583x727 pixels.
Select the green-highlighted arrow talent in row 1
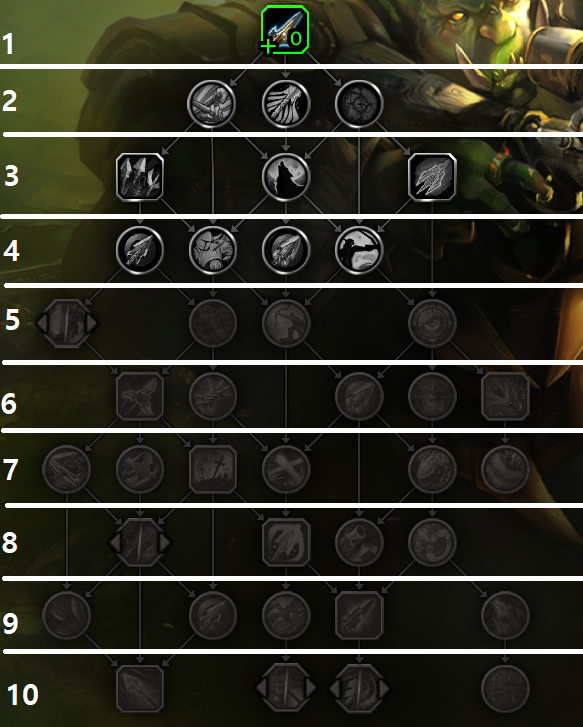pyautogui.click(x=285, y=30)
